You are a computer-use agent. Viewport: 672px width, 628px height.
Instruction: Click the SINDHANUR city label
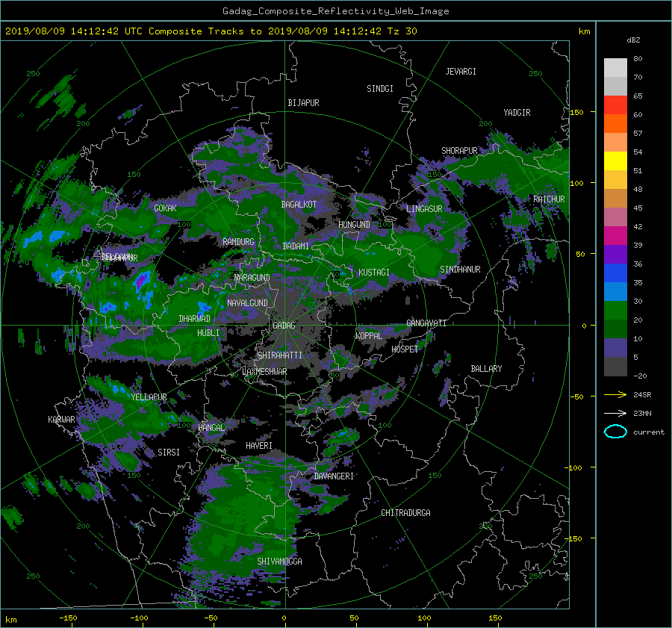pos(460,270)
